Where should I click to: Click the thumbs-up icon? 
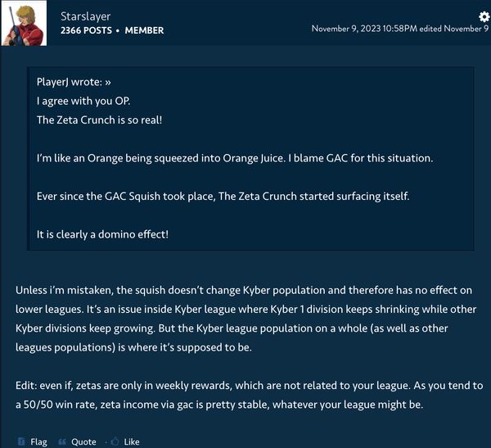115,441
